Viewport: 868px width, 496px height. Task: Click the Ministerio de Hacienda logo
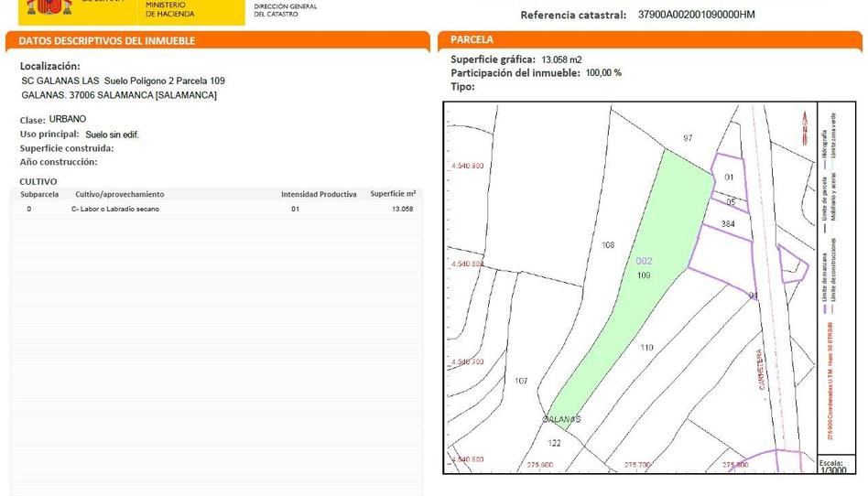coord(169,10)
